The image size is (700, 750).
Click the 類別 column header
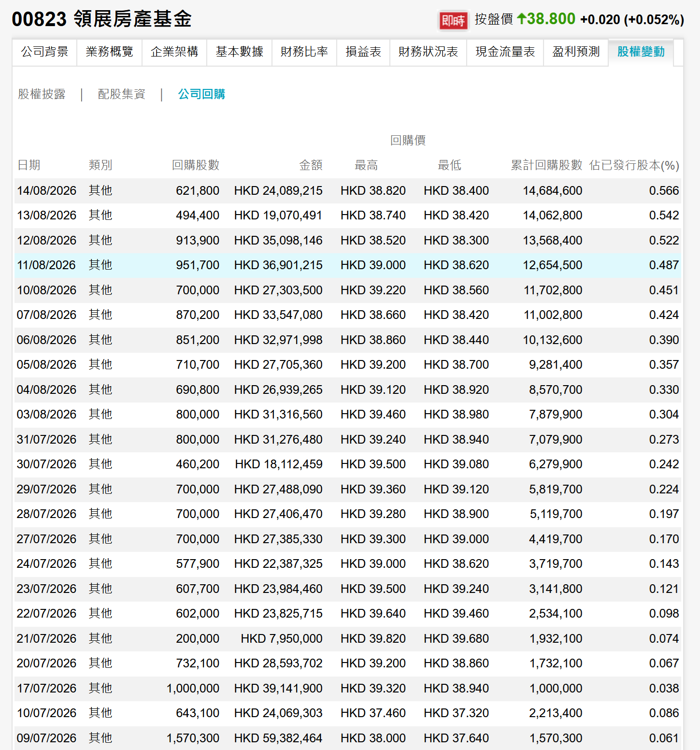(100, 165)
